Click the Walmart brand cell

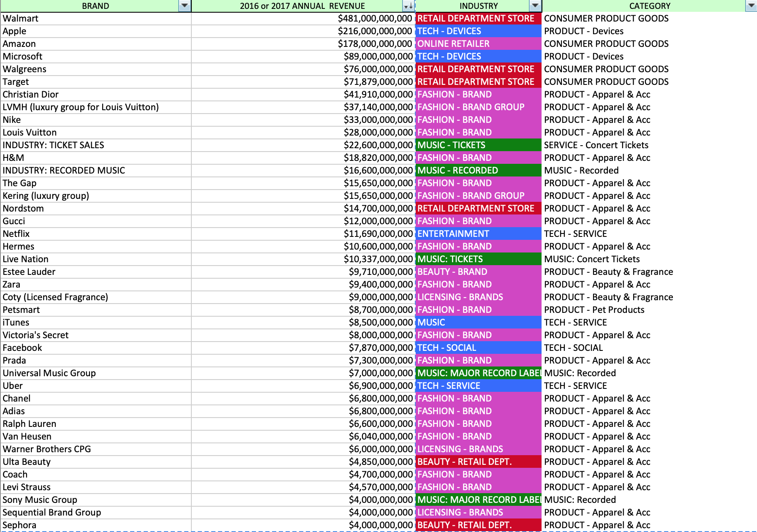click(96, 19)
